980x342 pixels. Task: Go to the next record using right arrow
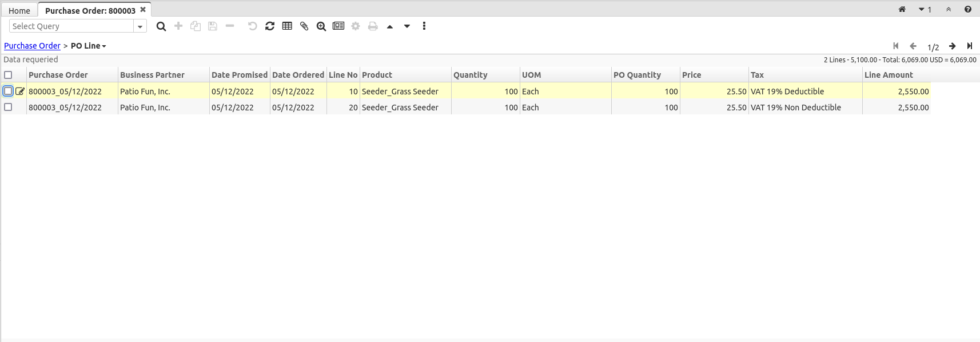click(952, 46)
